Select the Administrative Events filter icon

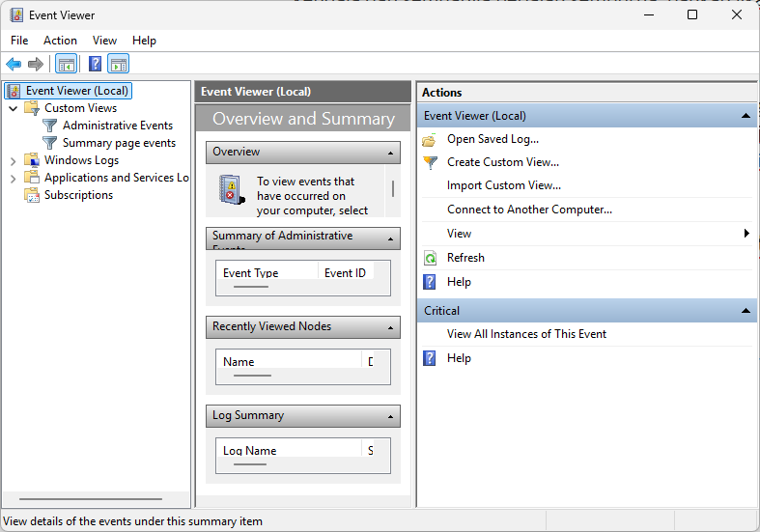(x=50, y=126)
